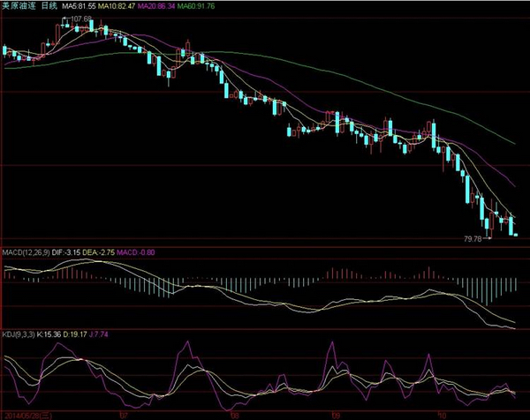530x420 pixels.
Task: Open the KDJ(9,3,3) indicator settings label
Action: [x=20, y=335]
